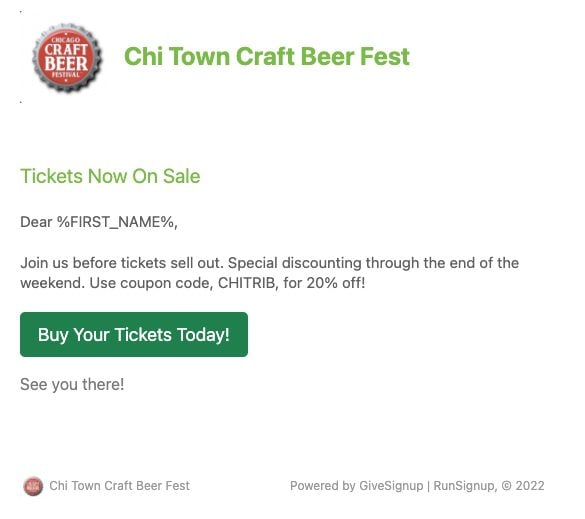The image size is (585, 519).
Task: Click the Powered by text in footer
Action: tap(322, 486)
